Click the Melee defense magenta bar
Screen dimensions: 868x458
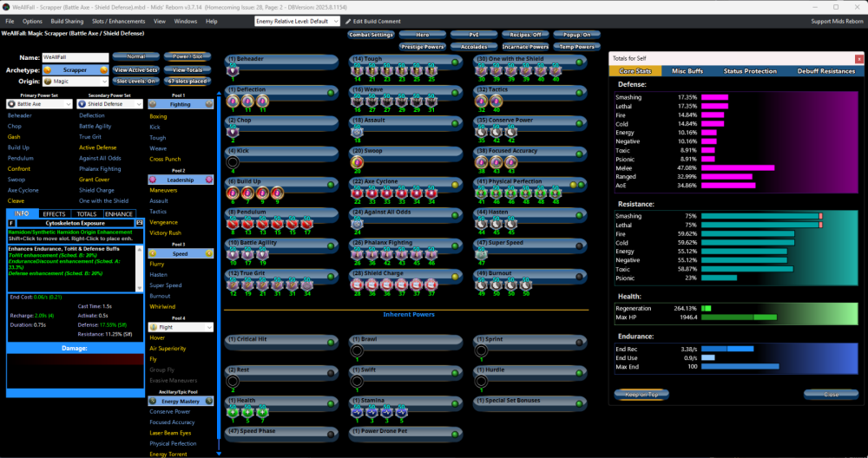click(737, 168)
